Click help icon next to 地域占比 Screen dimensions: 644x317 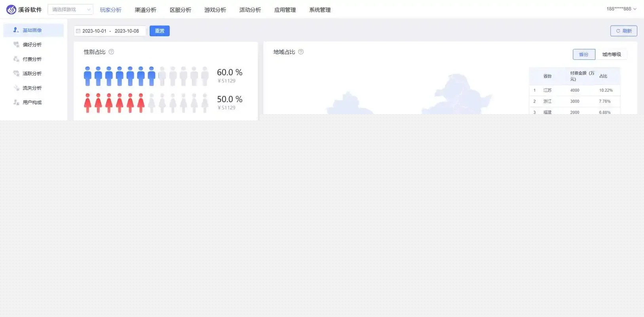(x=301, y=52)
